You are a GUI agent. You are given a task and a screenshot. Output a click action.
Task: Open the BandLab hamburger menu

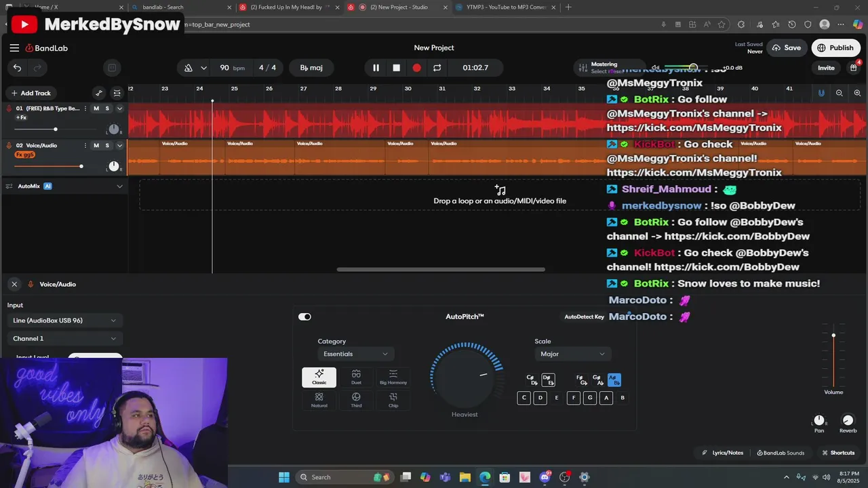pos(14,48)
